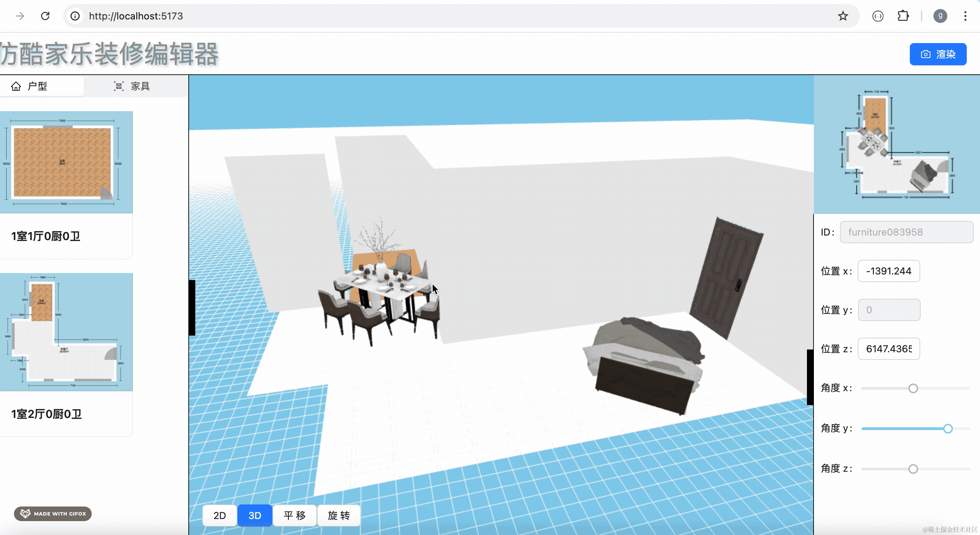Screen dimensions: 980x535
Task: Switch to 3D view mode
Action: 254,515
